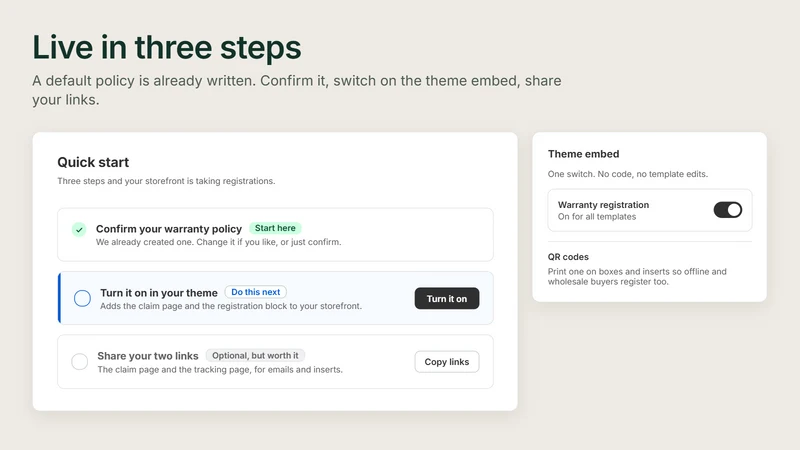Click the Quick start heading
Screen dimensions: 800x450
[93, 162]
